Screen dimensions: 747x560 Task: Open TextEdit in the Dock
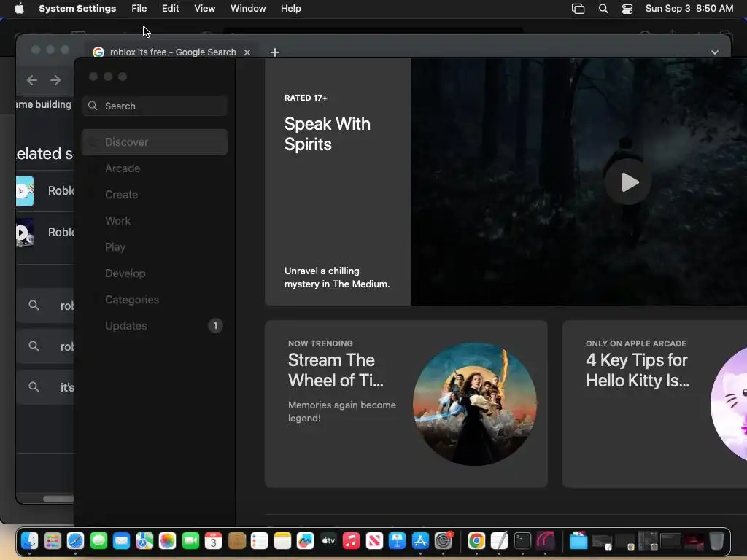[499, 541]
